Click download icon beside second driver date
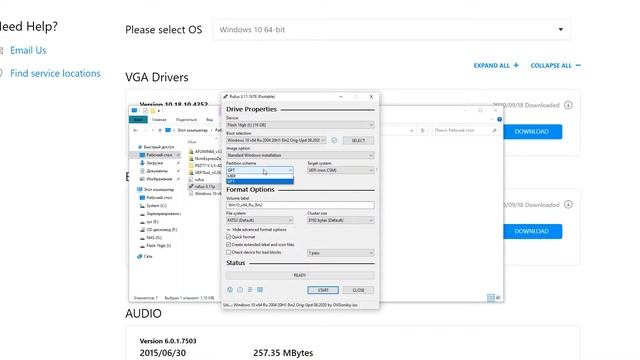The width and height of the screenshot is (640, 360). (568, 204)
